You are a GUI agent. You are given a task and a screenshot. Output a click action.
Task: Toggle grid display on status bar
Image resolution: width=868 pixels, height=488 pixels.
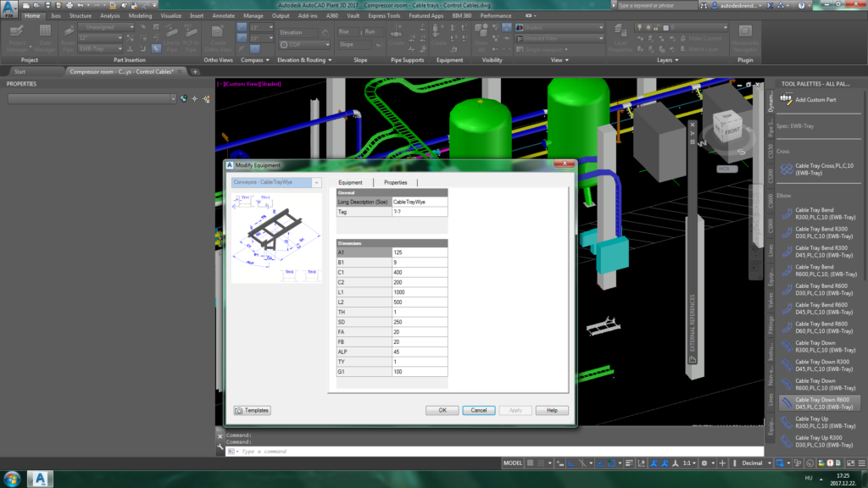pos(531,463)
